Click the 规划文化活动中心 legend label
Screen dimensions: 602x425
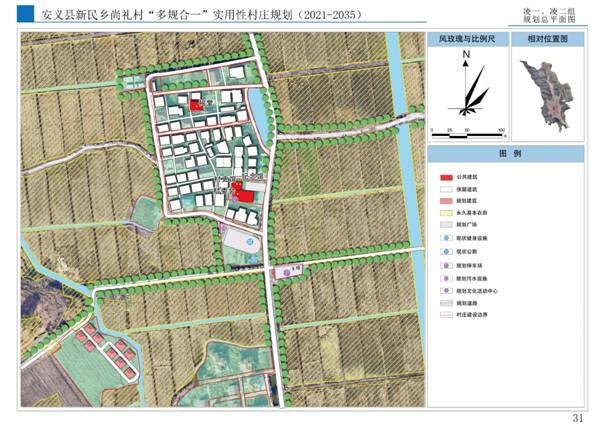477,291
